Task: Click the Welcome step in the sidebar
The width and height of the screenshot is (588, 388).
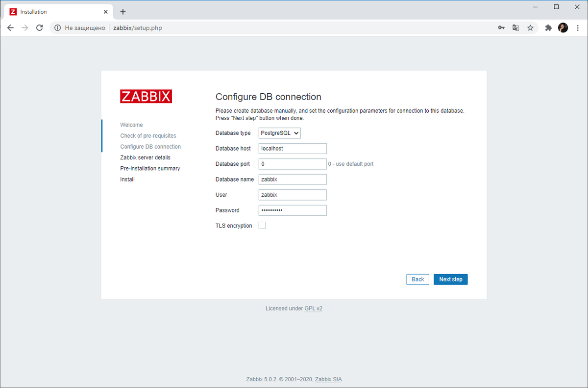Action: coord(131,125)
